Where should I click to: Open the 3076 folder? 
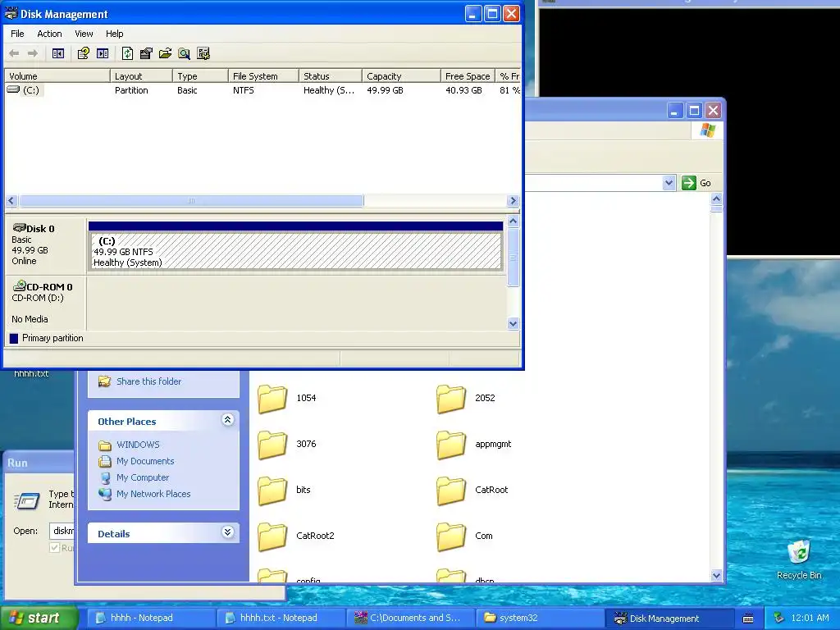point(272,445)
